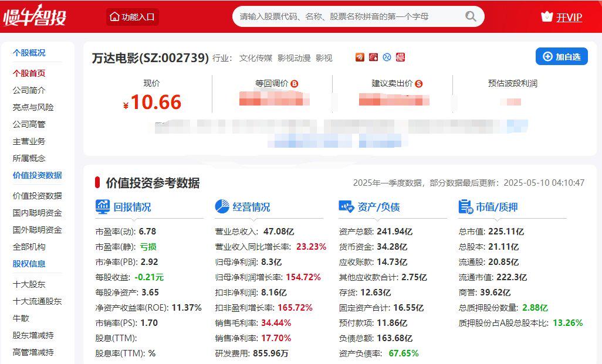Click the 回报情况 section icon

[103, 207]
